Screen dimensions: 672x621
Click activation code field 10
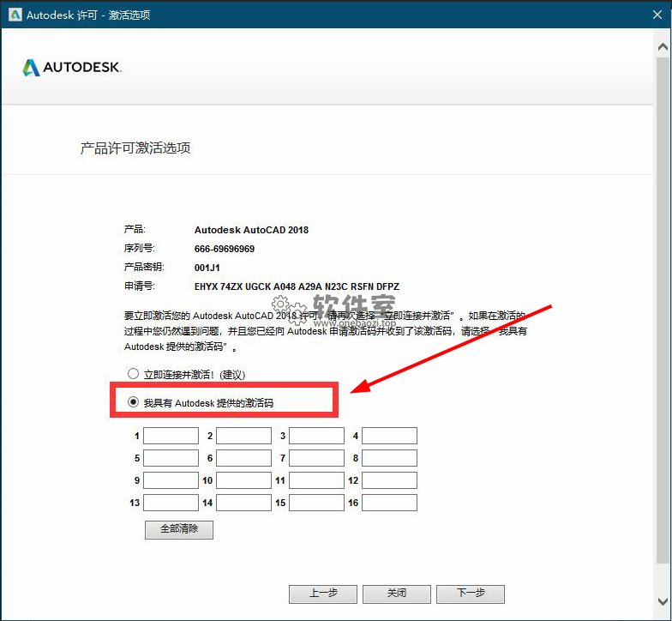point(243,480)
